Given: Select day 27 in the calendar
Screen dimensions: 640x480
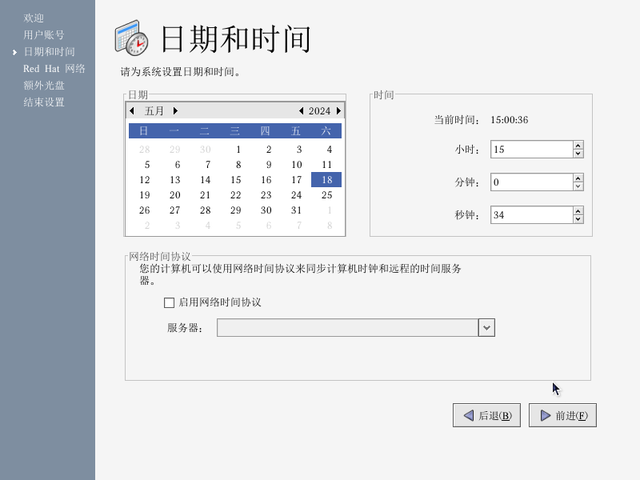Looking at the screenshot, I should click(x=175, y=210).
